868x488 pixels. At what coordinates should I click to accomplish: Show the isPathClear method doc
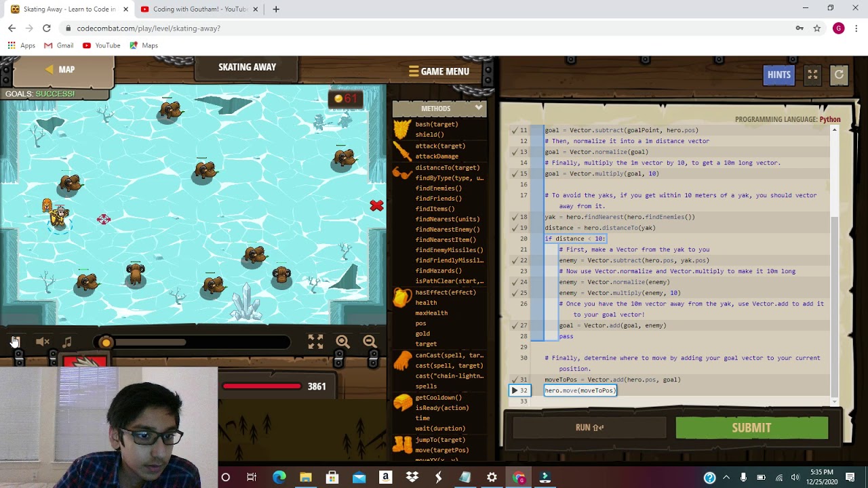(449, 281)
